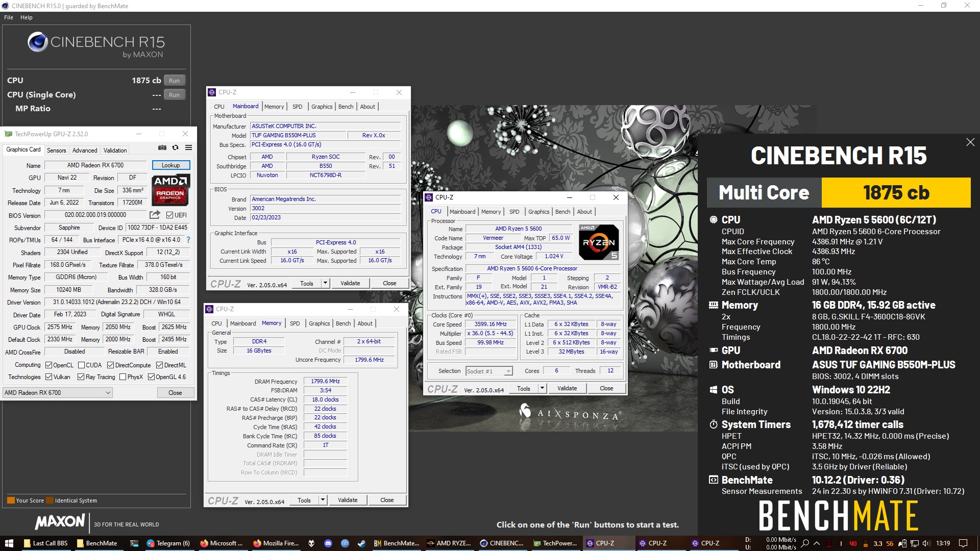The width and height of the screenshot is (980, 551).
Task: Open the notification center icon
Action: pyautogui.click(x=963, y=543)
